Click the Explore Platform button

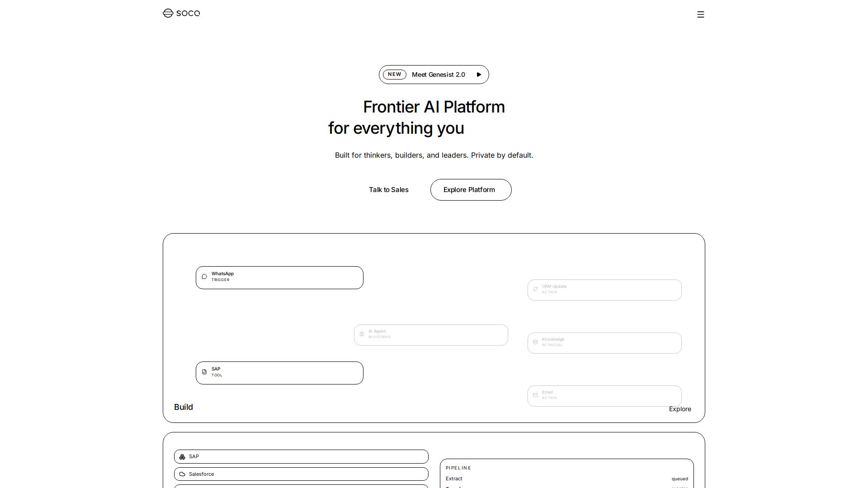471,190
